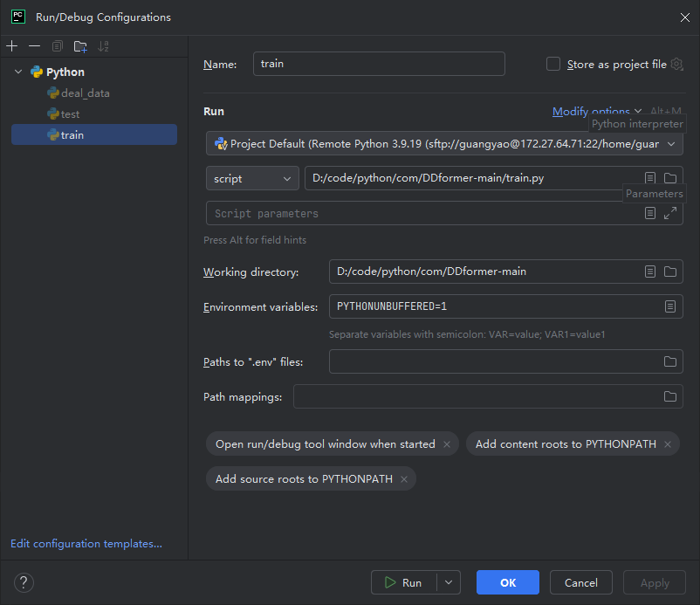Image resolution: width=700 pixels, height=605 pixels.
Task: Open the Modify options menu
Action: click(592, 111)
